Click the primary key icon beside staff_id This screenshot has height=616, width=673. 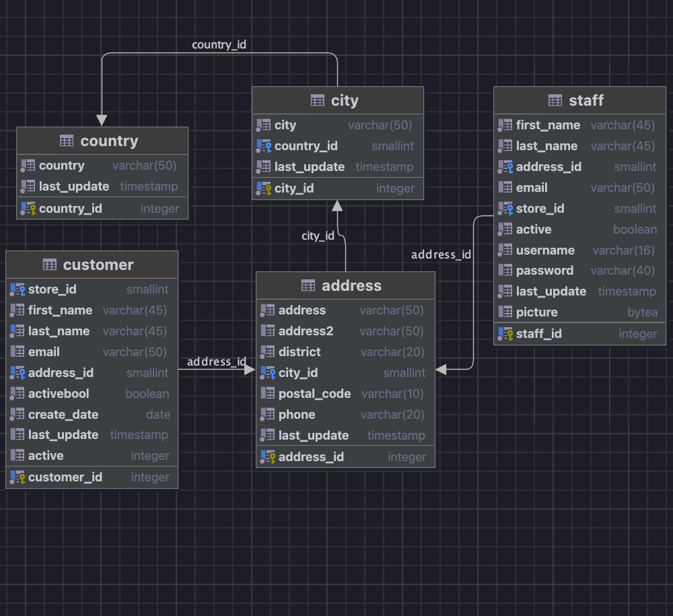pos(505,334)
